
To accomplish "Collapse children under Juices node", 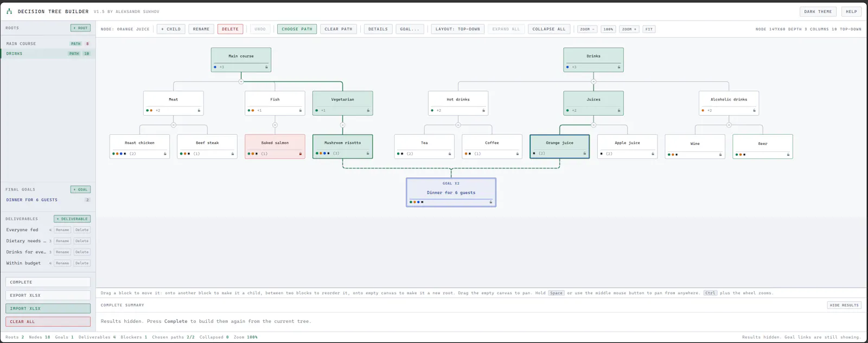I will coord(593,125).
